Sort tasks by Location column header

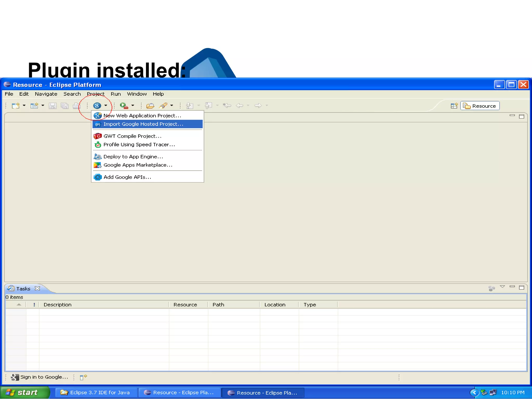[279, 304]
